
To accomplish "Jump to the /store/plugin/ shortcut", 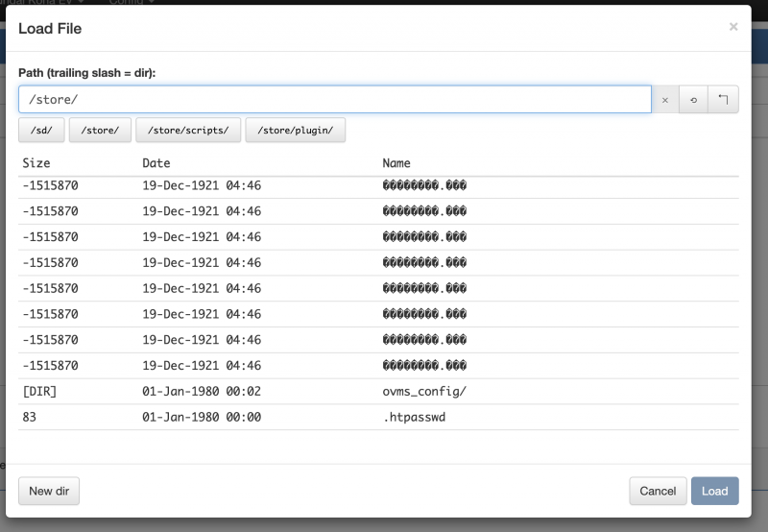I will pyautogui.click(x=296, y=130).
